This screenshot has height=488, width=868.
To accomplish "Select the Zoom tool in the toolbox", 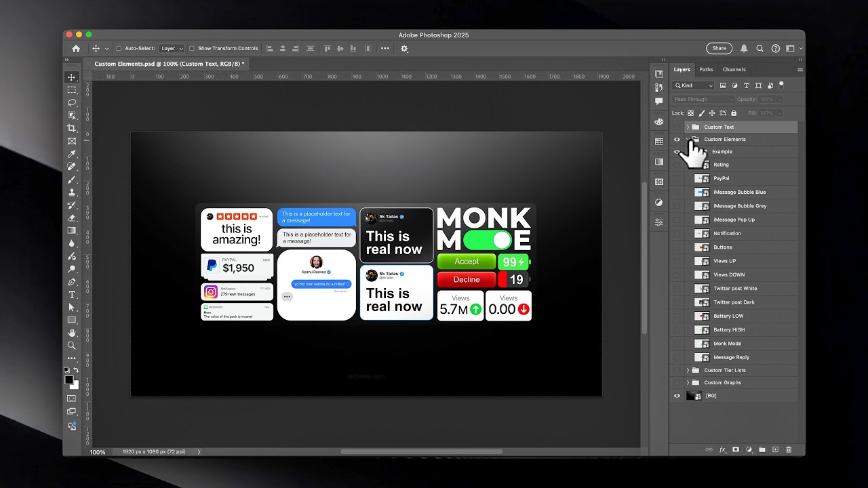I will 72,346.
